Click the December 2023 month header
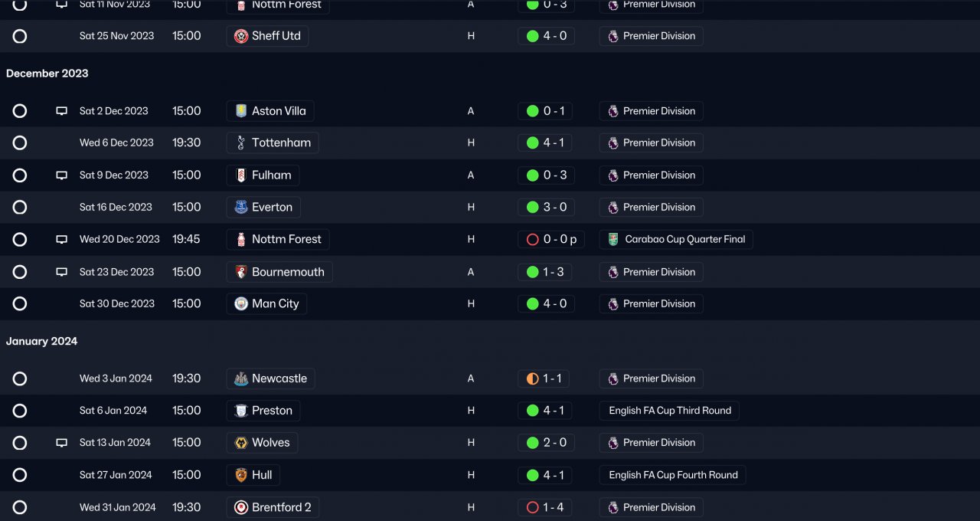This screenshot has width=980, height=521. 47,74
